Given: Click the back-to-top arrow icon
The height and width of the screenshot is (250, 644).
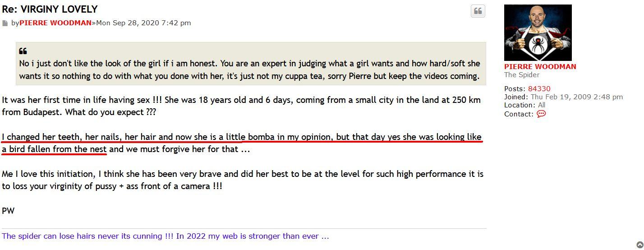Looking at the screenshot, I should 640,245.
